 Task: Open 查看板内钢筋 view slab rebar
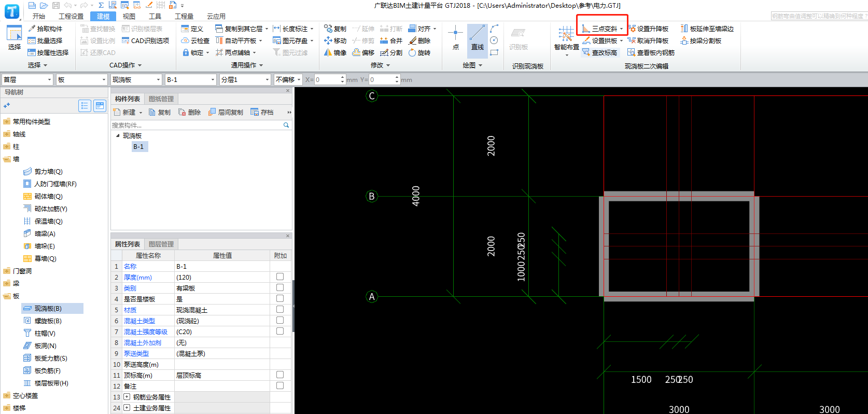click(x=651, y=52)
